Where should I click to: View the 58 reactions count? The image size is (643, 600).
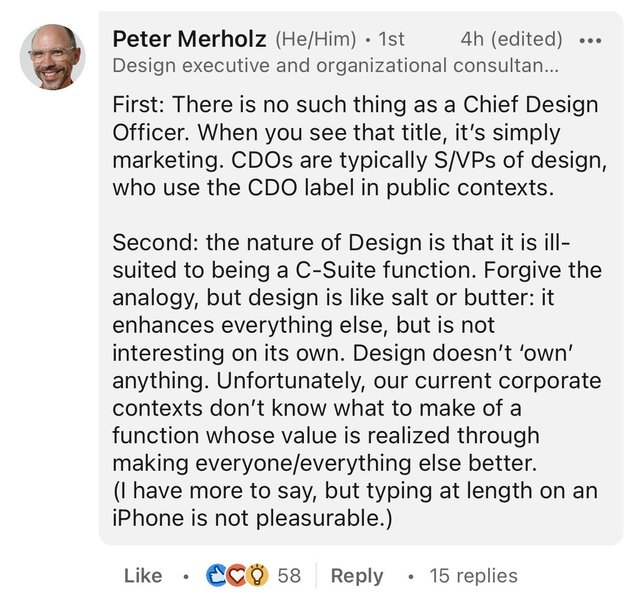289,575
